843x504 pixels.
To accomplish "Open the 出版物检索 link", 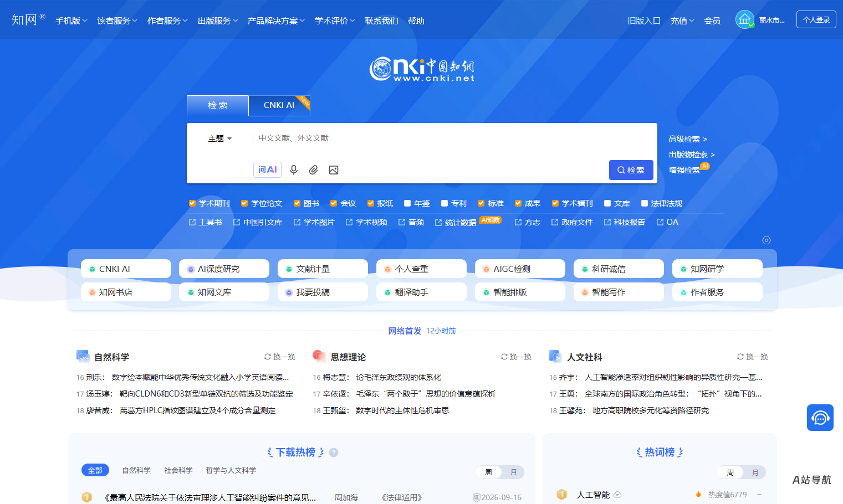I will click(x=692, y=155).
